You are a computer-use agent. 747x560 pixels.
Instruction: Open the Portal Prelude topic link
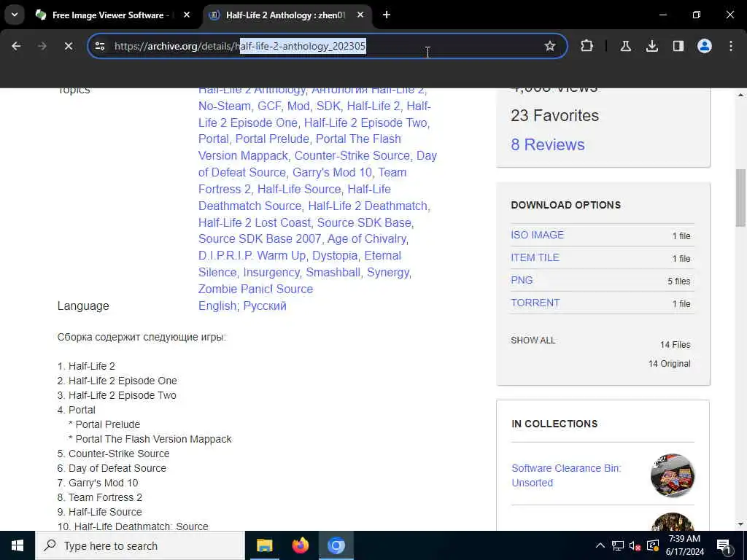pos(272,139)
